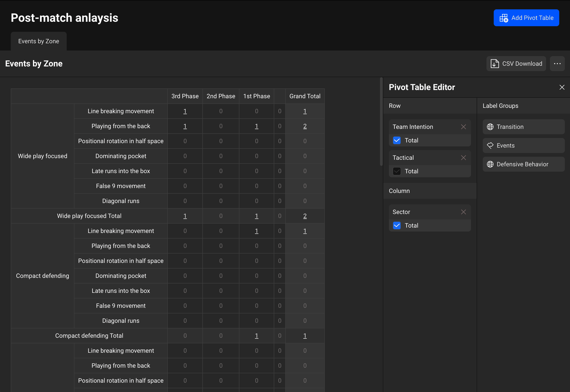Click the Add Pivot Table button
570x392 pixels.
pos(526,18)
